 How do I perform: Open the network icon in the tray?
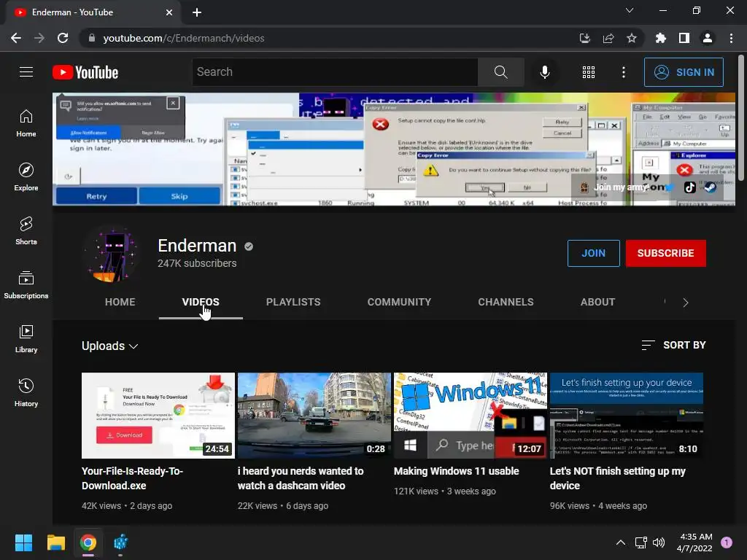640,542
